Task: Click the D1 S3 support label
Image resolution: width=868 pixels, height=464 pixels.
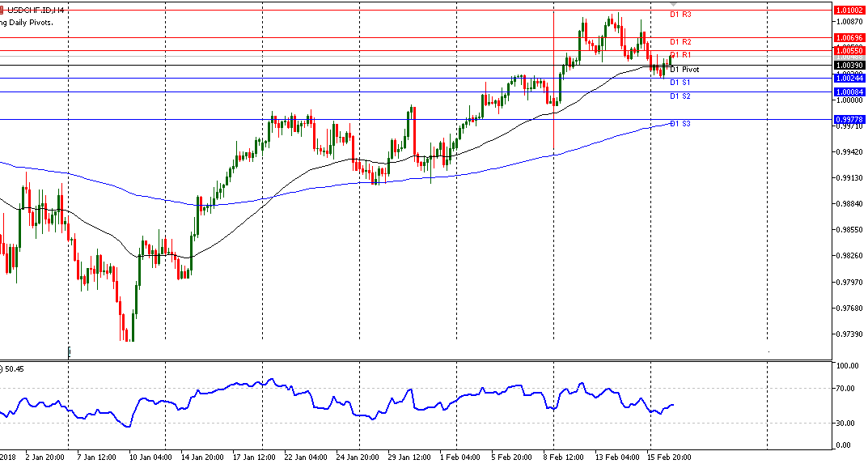Action: [x=680, y=124]
